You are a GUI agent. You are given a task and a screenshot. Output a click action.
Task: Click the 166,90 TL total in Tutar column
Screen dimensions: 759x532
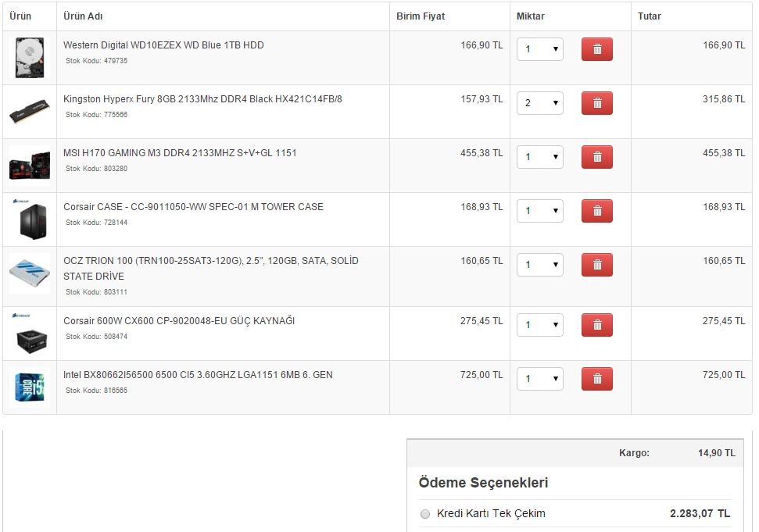point(724,45)
